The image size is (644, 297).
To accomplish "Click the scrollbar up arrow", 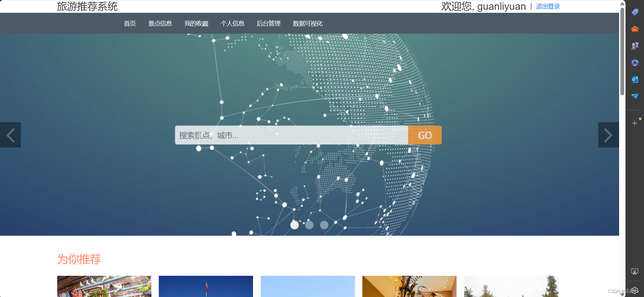I will [622, 3].
